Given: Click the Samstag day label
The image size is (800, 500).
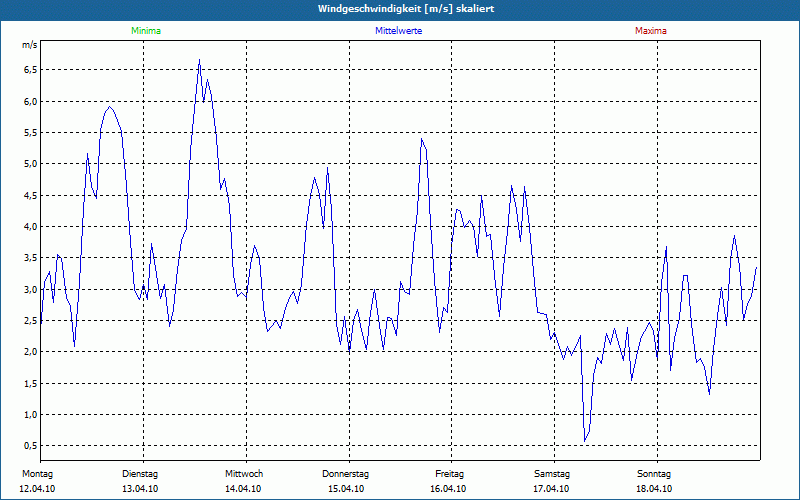Looking at the screenshot, I should point(552,474).
